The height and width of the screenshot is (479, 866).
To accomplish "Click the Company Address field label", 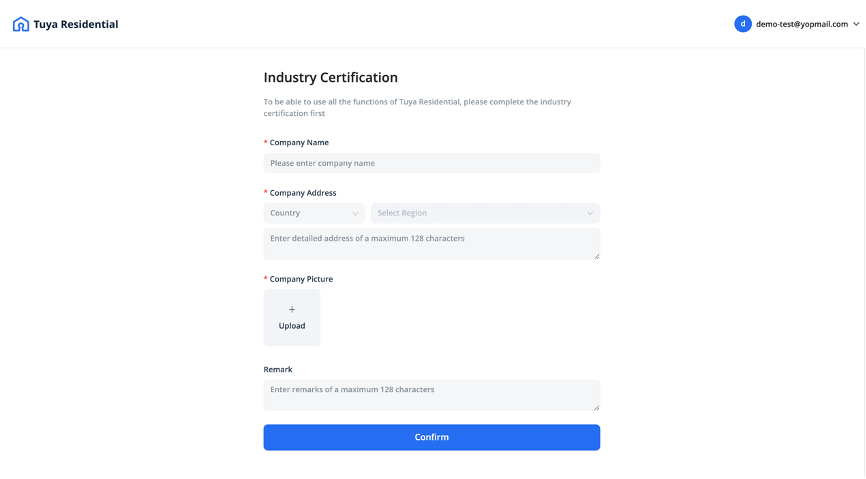I will 303,193.
